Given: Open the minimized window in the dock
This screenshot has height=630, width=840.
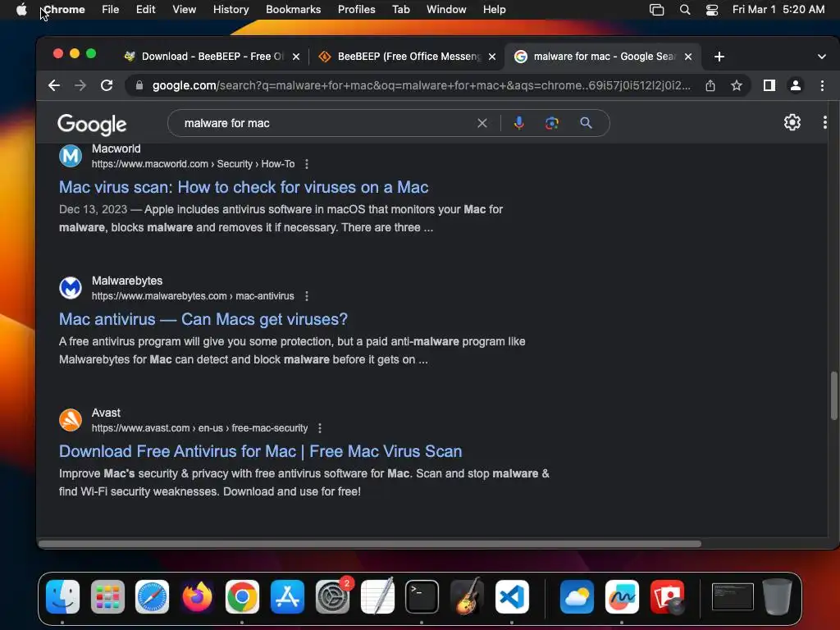Looking at the screenshot, I should tap(733, 597).
